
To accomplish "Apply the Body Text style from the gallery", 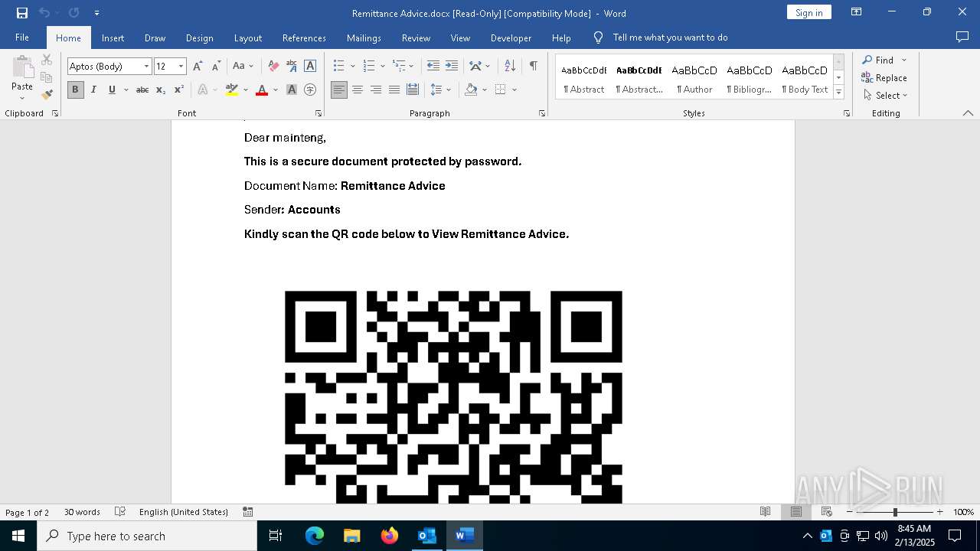I will [x=805, y=79].
